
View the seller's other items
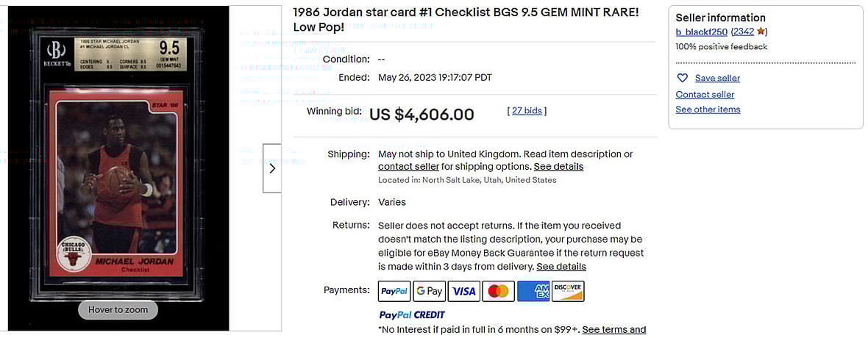point(708,109)
